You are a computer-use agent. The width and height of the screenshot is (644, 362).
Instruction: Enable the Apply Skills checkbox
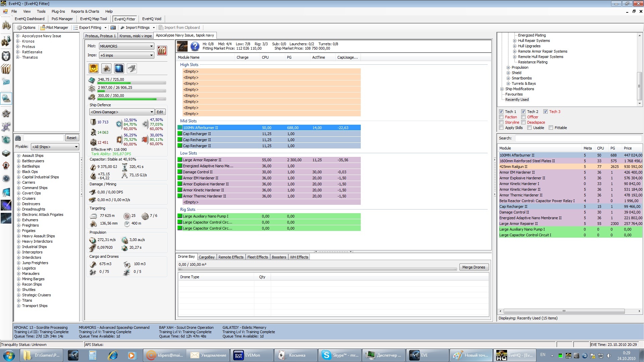(501, 128)
